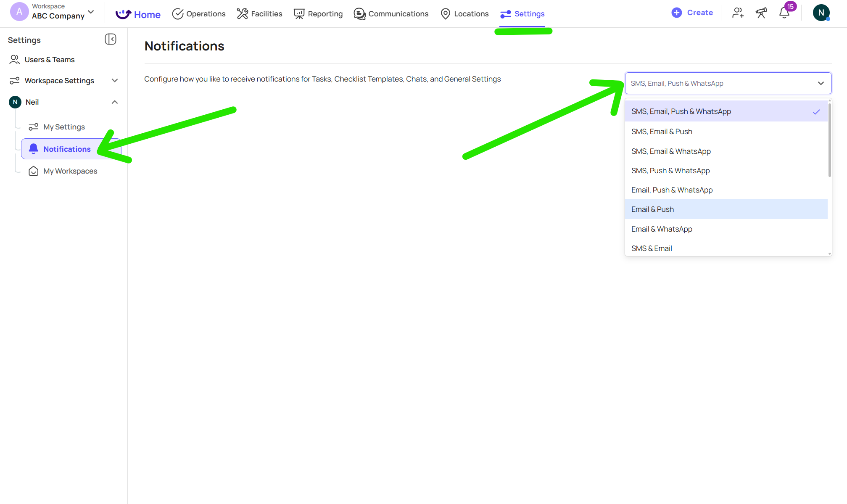Select Neil in the sidebar
This screenshot has height=504, width=847.
[32, 102]
